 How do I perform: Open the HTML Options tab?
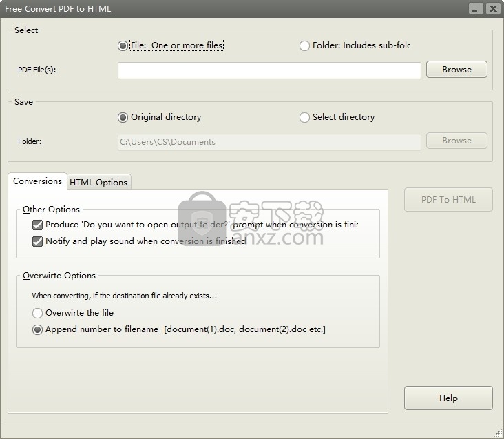point(98,183)
